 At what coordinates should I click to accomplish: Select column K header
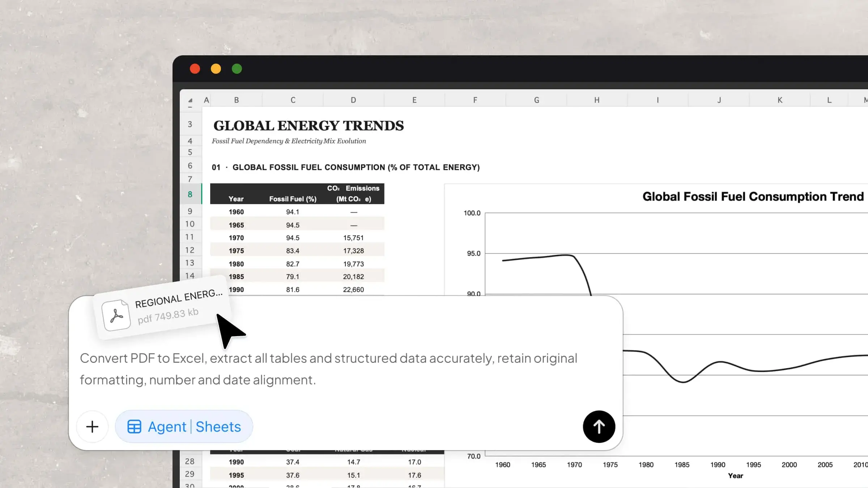[x=780, y=100]
